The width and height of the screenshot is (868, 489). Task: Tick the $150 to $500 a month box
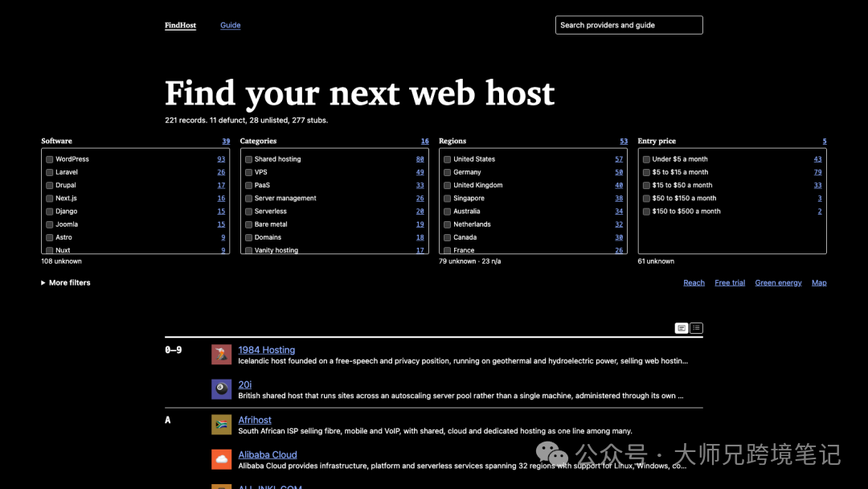(x=646, y=212)
